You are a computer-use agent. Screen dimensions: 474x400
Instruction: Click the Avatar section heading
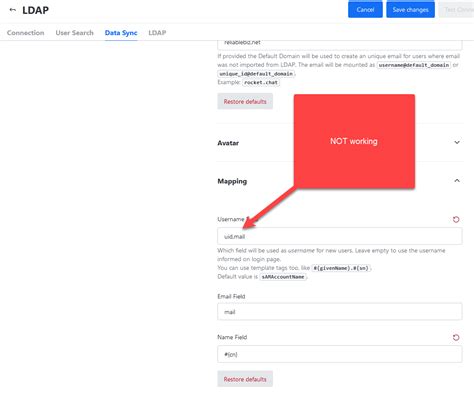(228, 143)
